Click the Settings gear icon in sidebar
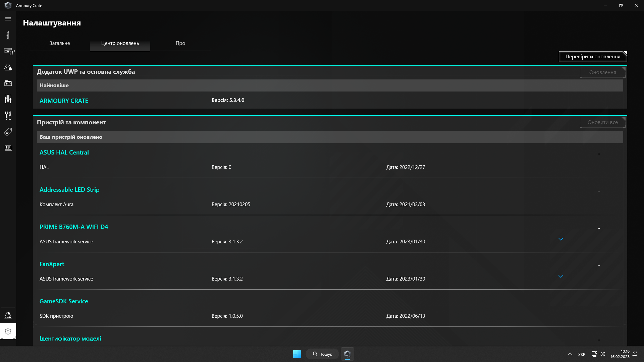This screenshot has width=644, height=362. [x=8, y=331]
